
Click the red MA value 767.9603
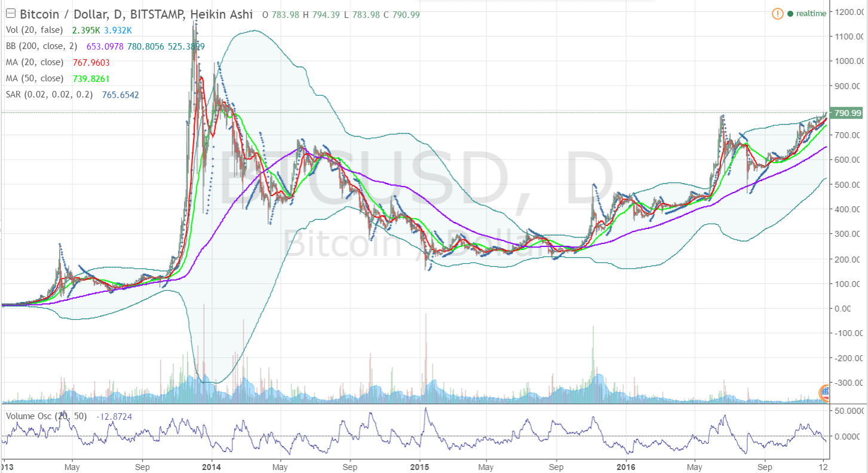coord(91,62)
